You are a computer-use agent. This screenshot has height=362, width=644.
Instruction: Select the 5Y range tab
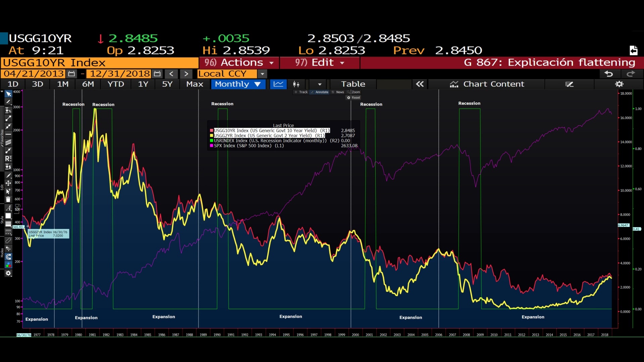coord(167,84)
